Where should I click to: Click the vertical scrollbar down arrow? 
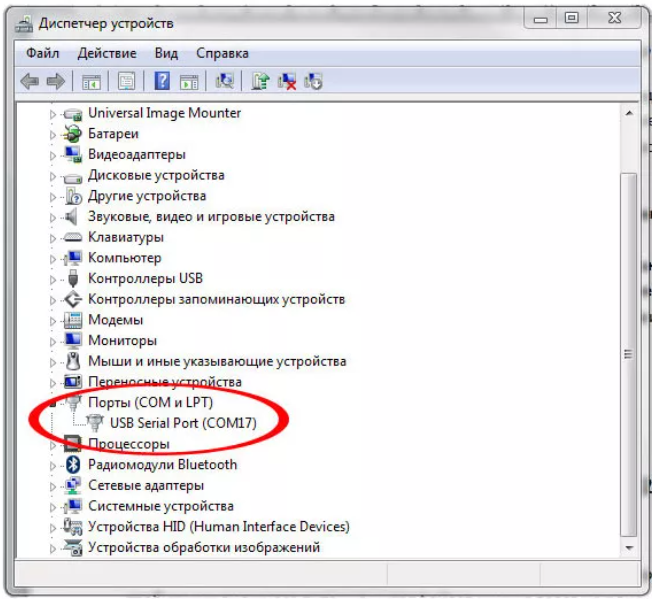coord(629,548)
